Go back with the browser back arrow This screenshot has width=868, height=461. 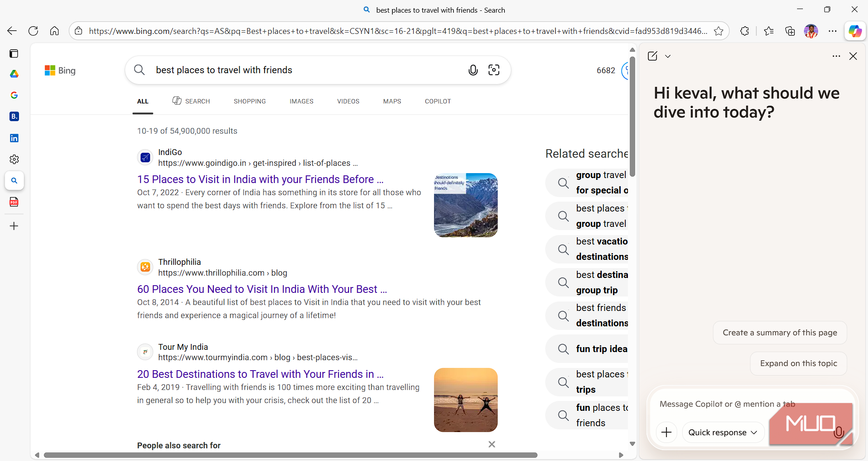(12, 31)
